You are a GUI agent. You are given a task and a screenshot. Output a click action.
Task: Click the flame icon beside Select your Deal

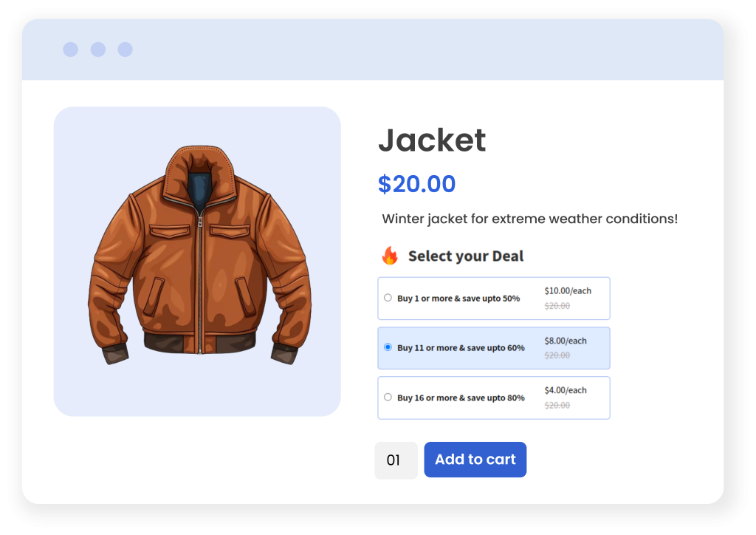390,256
